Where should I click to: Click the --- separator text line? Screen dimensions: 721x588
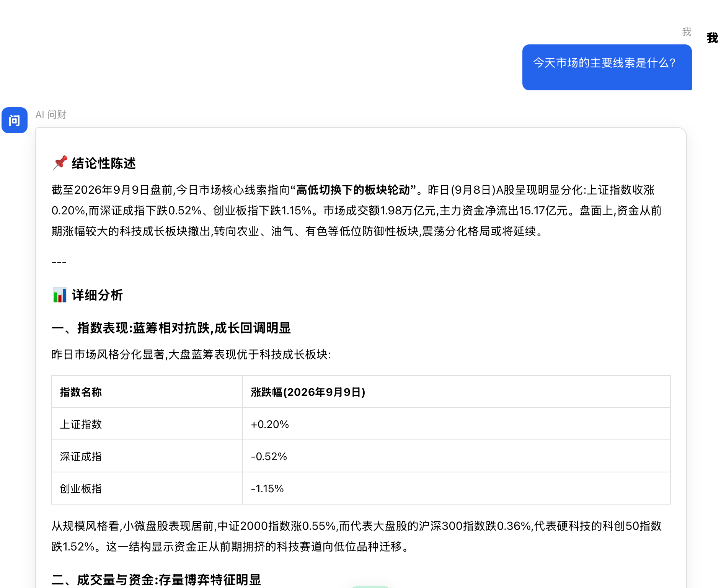[59, 262]
